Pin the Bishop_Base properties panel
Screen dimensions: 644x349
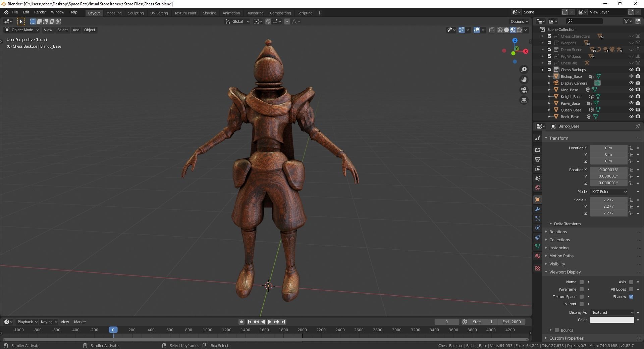coord(638,126)
